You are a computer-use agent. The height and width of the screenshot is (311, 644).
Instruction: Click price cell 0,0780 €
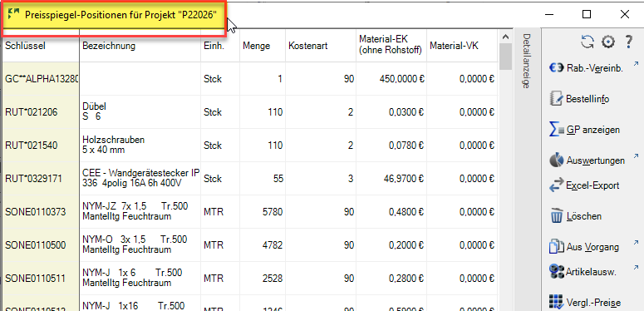click(x=391, y=146)
